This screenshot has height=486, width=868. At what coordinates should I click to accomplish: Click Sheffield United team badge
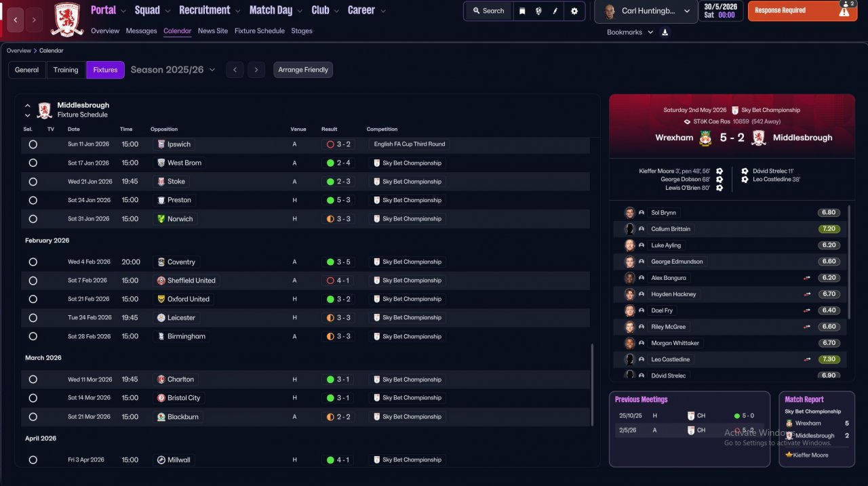pyautogui.click(x=161, y=281)
